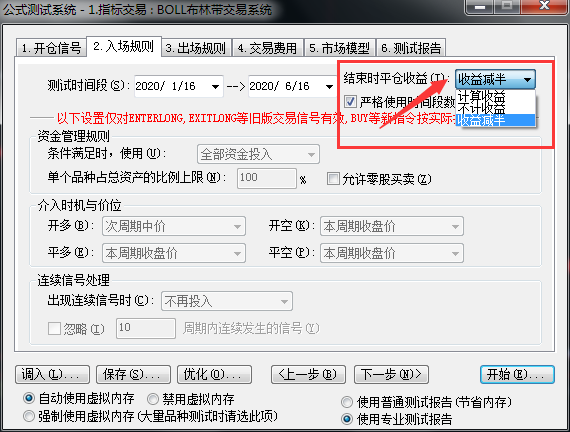Click the 下一步(N)> button
Viewport: 570px width, 432px height.
[x=391, y=375]
